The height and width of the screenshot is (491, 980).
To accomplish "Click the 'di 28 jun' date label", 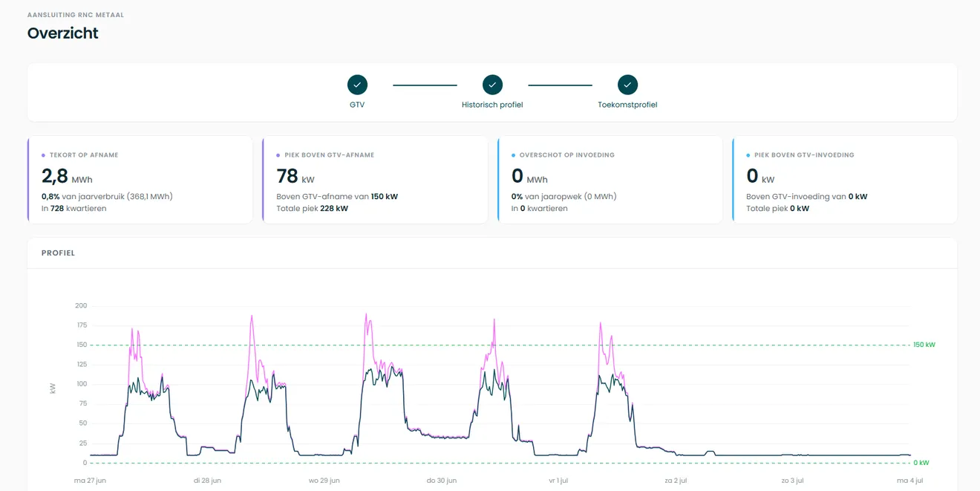I will point(207,481).
